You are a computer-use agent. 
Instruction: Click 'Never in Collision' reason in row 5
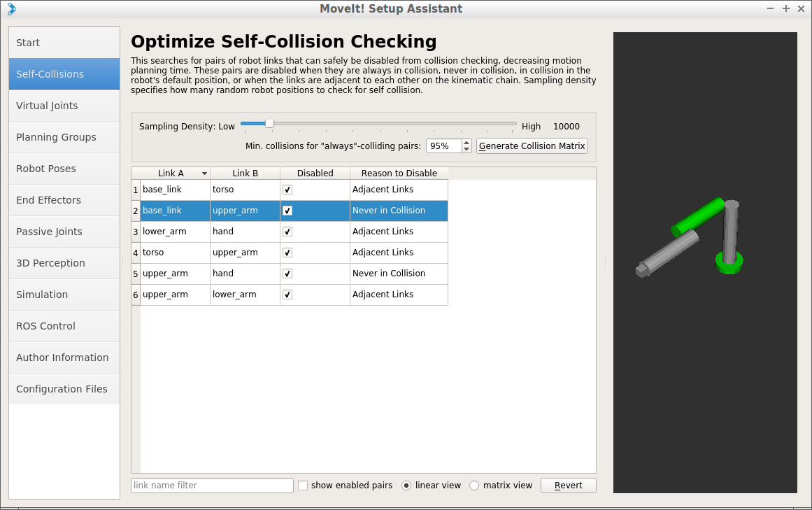pos(399,274)
